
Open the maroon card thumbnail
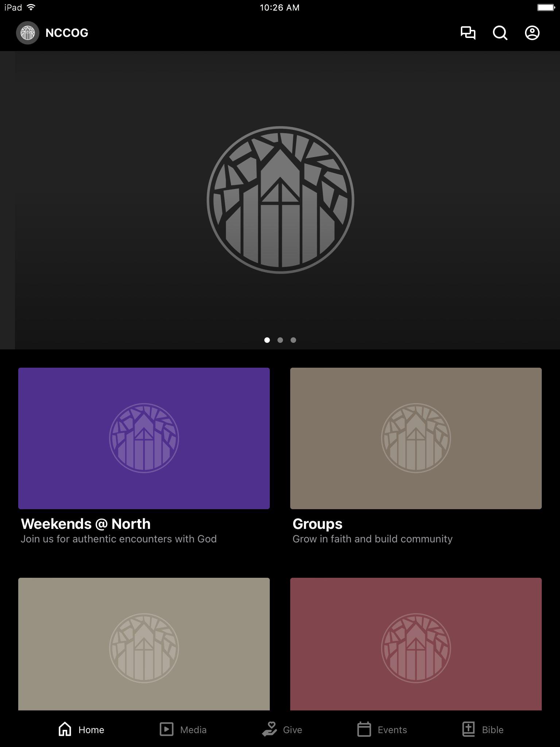pyautogui.click(x=416, y=644)
